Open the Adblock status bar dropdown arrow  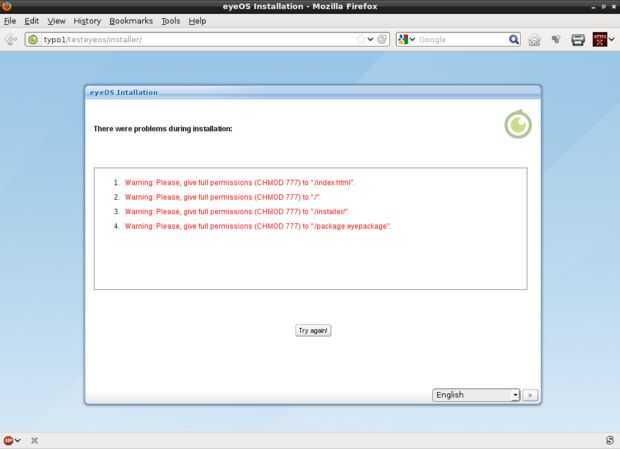[x=18, y=440]
